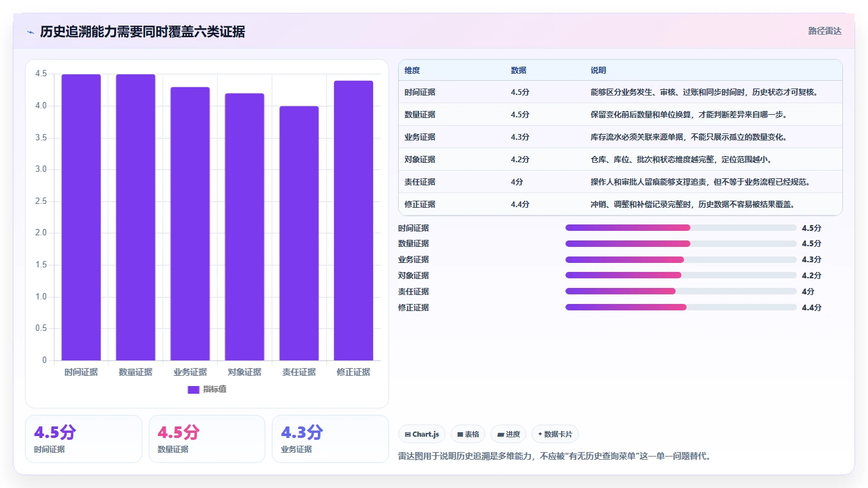This screenshot has width=868, height=488.
Task: Click description starting 保留变化前后数量
Action: tap(689, 115)
